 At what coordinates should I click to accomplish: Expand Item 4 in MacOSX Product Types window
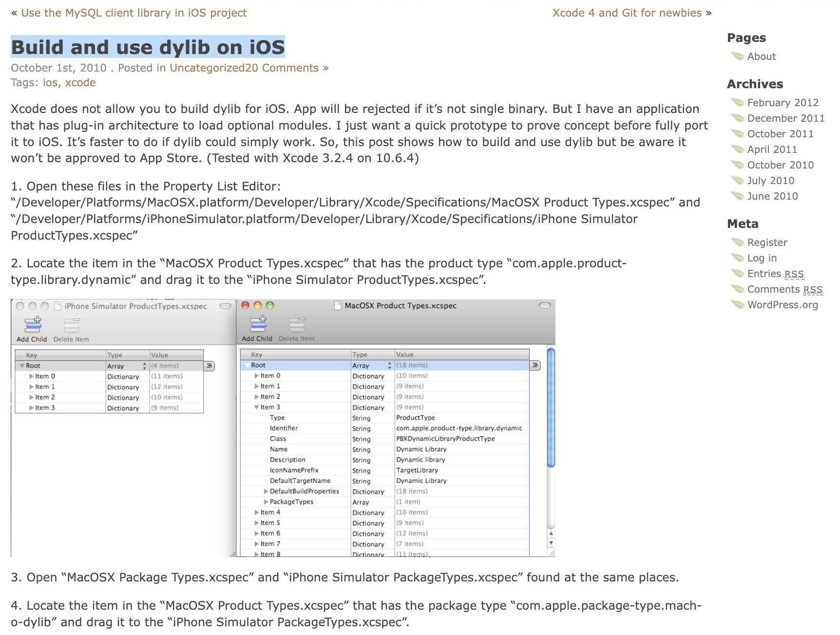[x=257, y=512]
